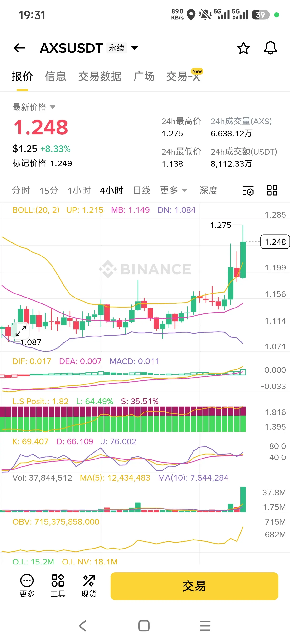Select 1小时 chart interval
The height and width of the screenshot is (644, 290).
coord(79,190)
